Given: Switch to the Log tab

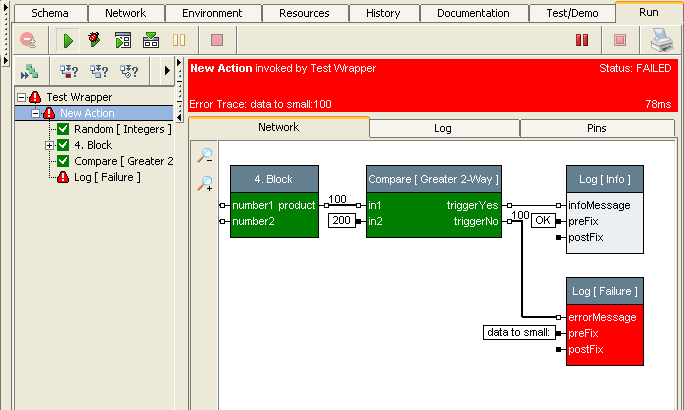Looking at the screenshot, I should (x=443, y=128).
